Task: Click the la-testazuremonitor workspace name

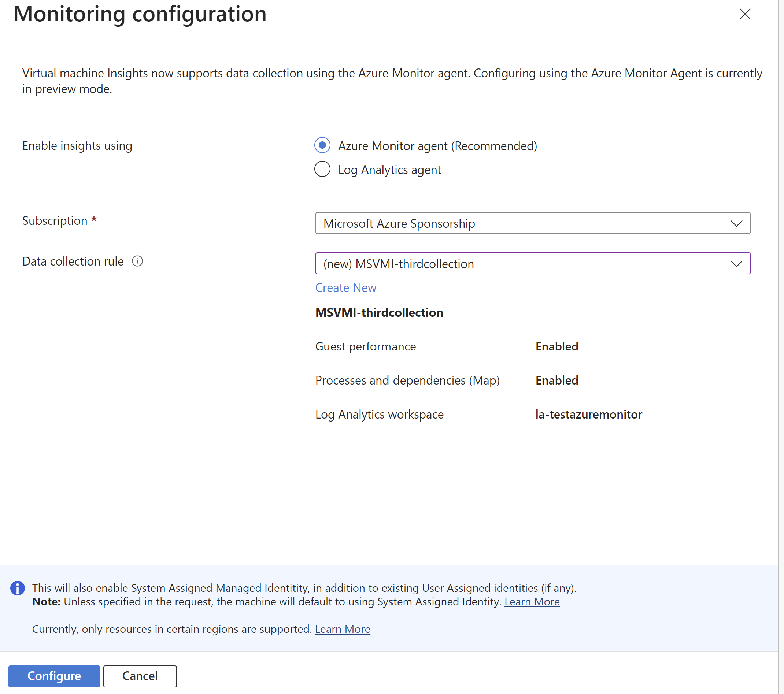Action: click(x=589, y=414)
